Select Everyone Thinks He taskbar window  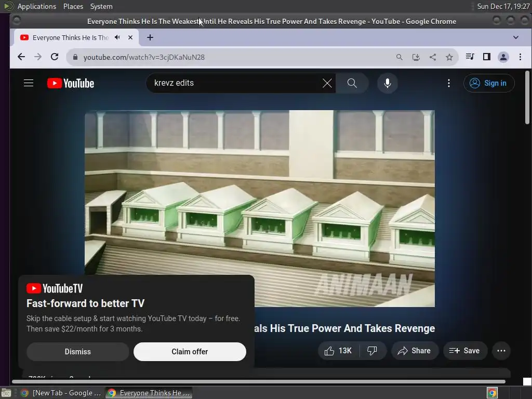point(149,393)
